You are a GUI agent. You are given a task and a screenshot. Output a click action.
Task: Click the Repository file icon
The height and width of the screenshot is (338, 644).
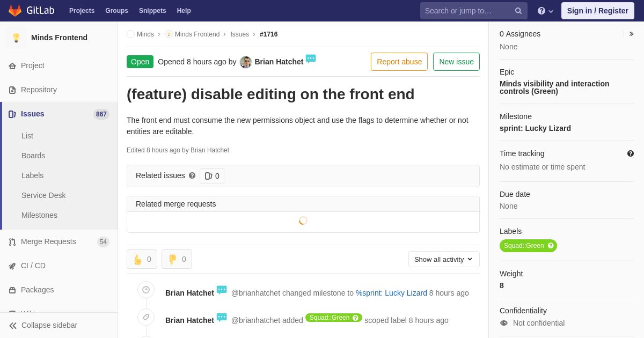coord(12,90)
